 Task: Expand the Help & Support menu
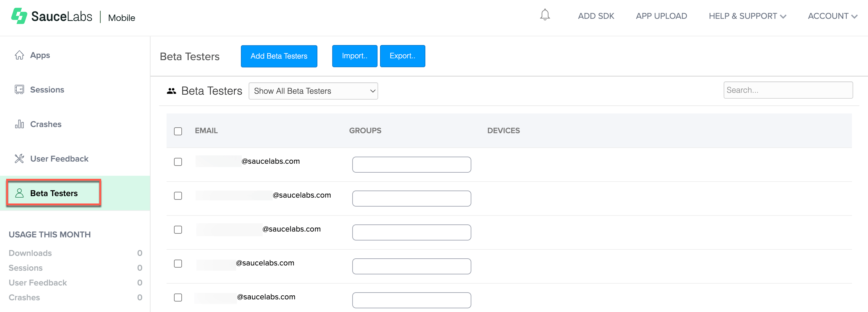click(747, 16)
